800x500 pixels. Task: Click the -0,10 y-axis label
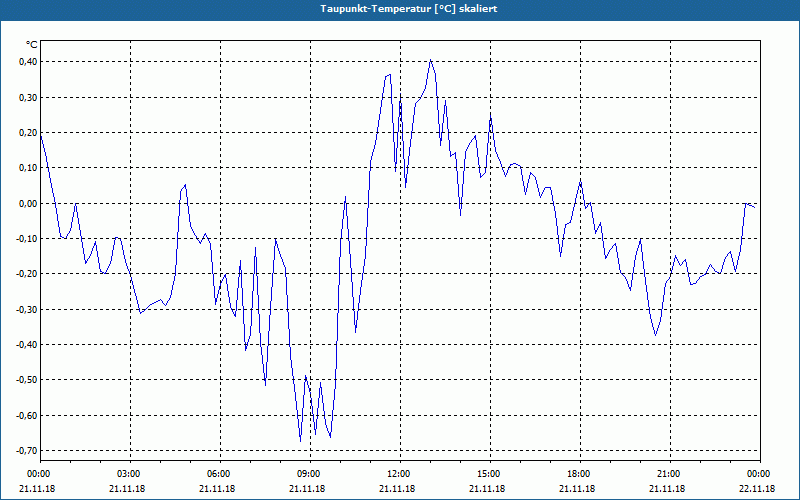[x=27, y=239]
